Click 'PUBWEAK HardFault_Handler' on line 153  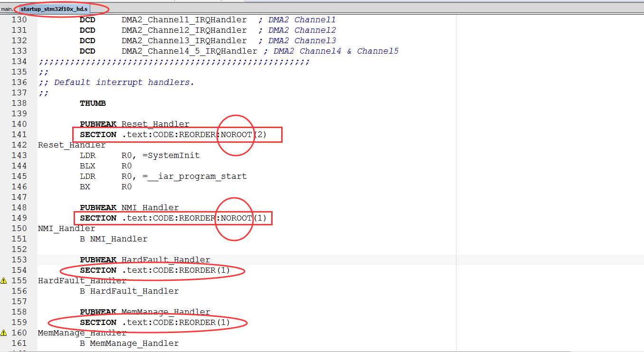[145, 260]
